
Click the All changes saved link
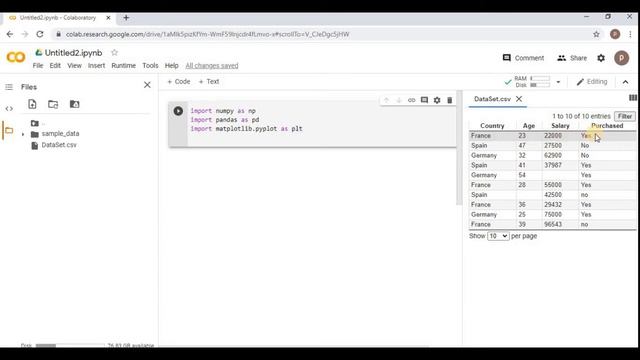(212, 65)
